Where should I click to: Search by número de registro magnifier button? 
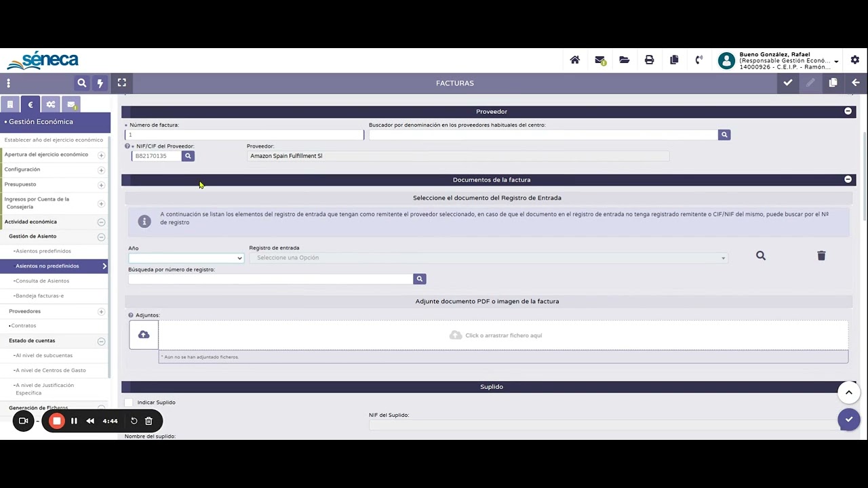click(x=420, y=279)
